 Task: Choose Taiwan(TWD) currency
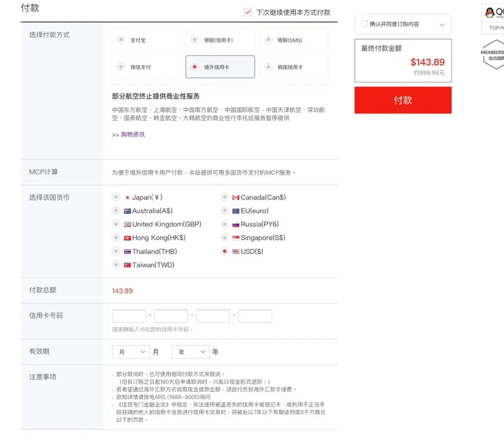[116, 265]
